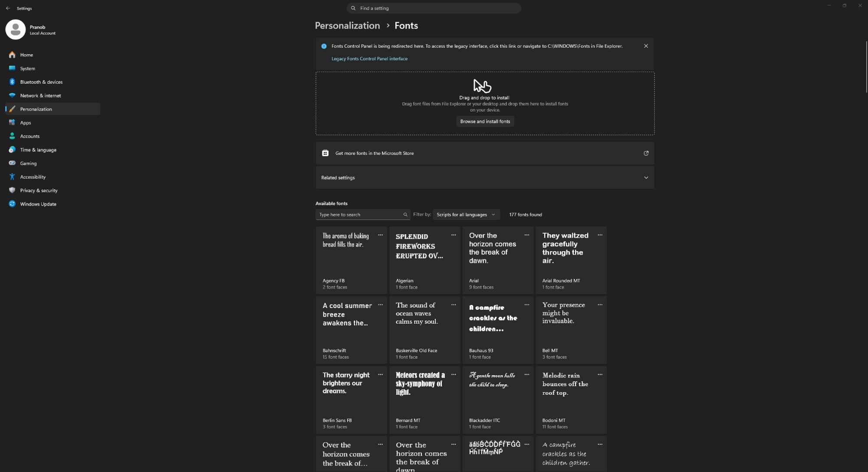Click external link icon for Store

646,153
